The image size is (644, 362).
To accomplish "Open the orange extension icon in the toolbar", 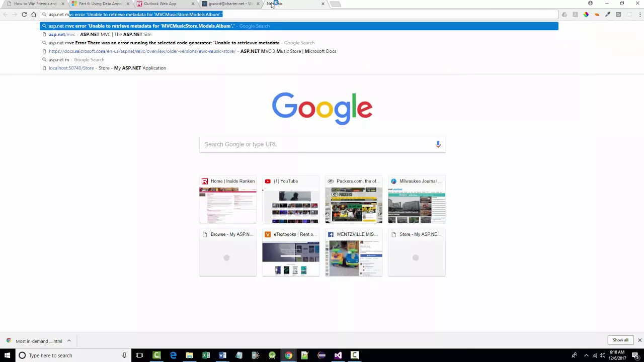I will point(597,15).
